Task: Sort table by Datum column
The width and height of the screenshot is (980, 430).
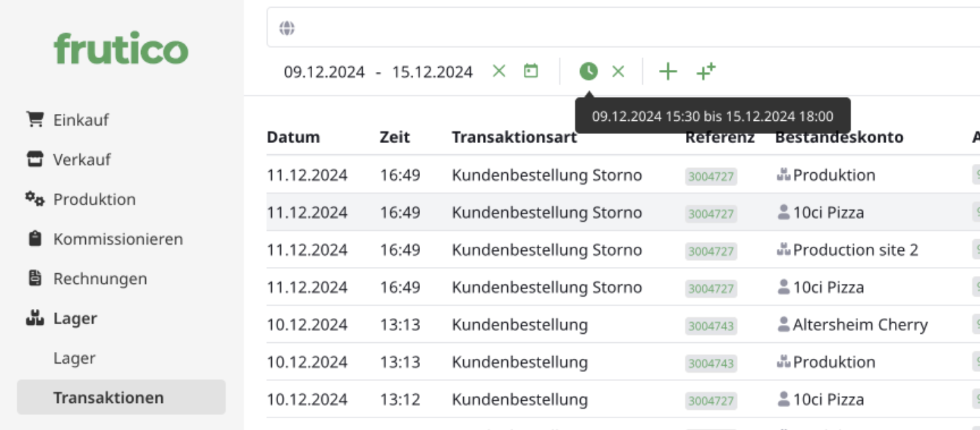Action: pyautogui.click(x=293, y=137)
